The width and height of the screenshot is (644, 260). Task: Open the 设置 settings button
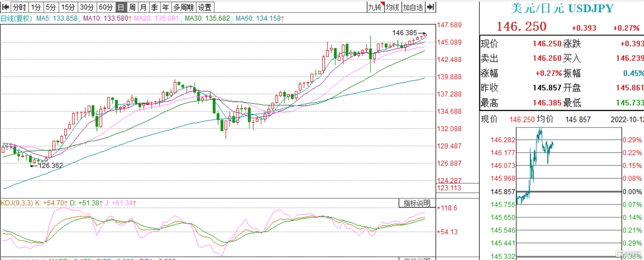click(205, 7)
